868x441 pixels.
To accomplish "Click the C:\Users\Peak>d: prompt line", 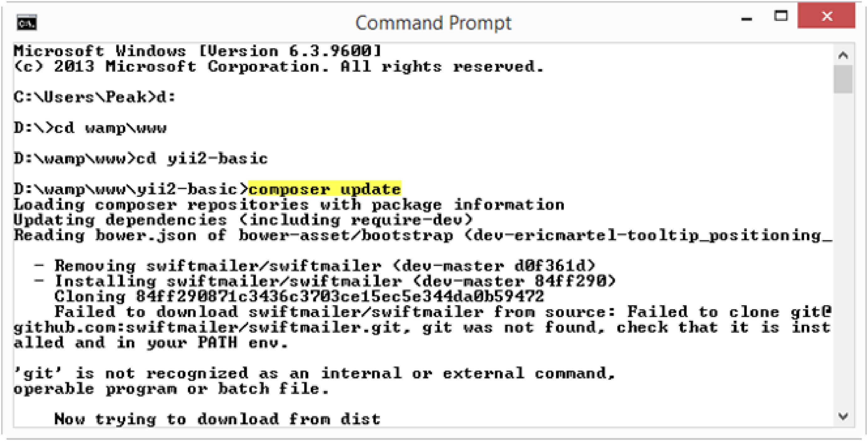I will click(x=95, y=97).
